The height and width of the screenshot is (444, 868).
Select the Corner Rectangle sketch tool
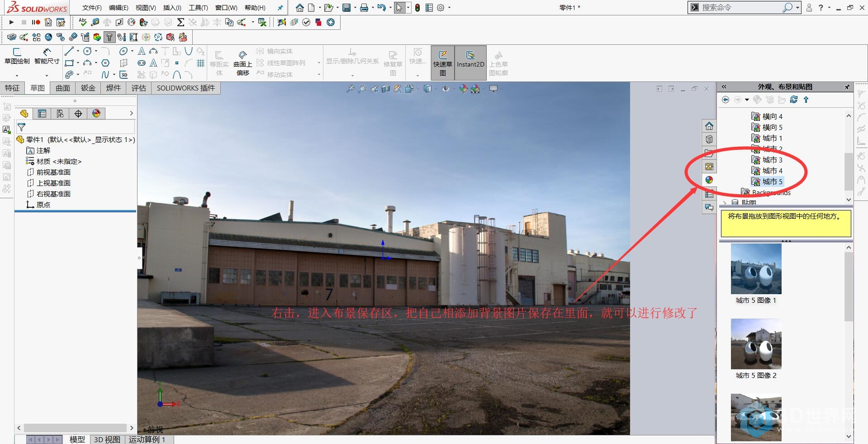[x=69, y=63]
